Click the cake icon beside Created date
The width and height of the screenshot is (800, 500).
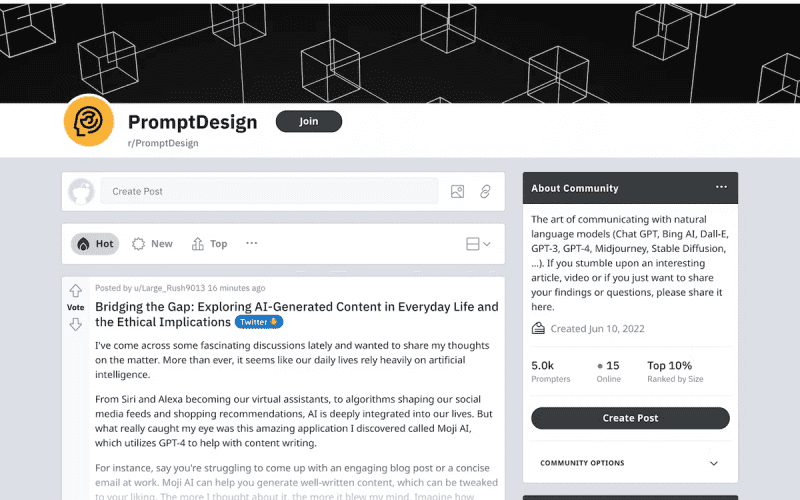click(538, 328)
